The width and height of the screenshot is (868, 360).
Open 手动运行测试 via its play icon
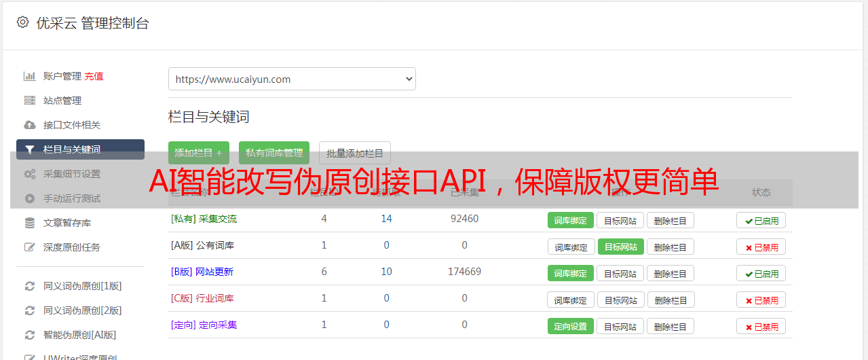point(29,198)
